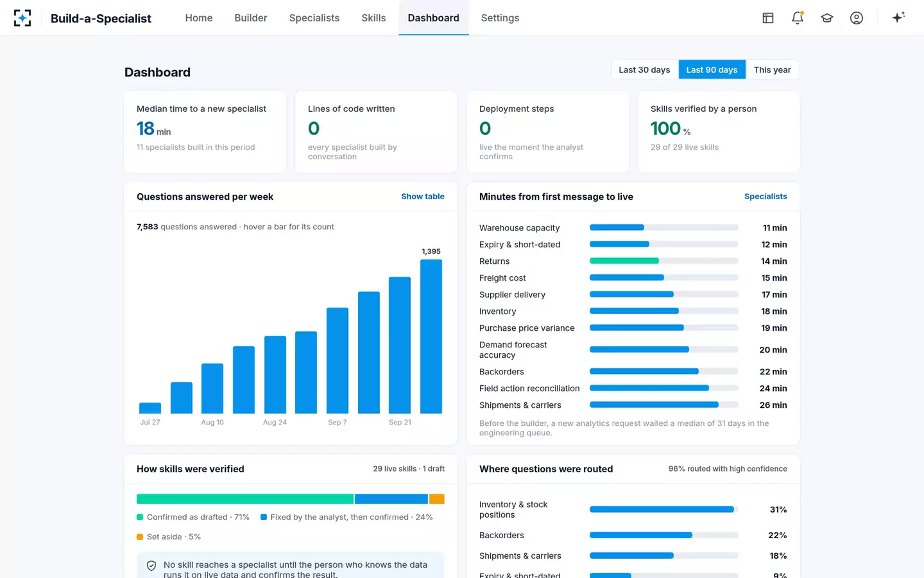Click the Build-a-Specialist brand name
The height and width of the screenshot is (578, 924).
(x=101, y=19)
